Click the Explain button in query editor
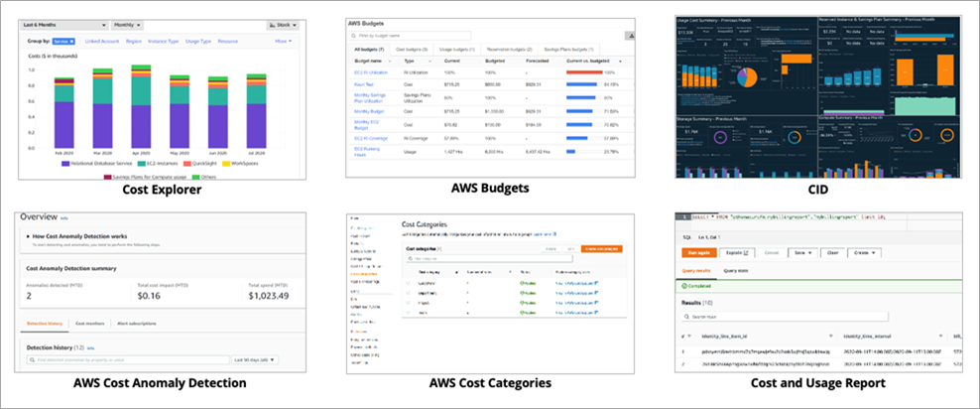The height and width of the screenshot is (409, 980). click(738, 253)
